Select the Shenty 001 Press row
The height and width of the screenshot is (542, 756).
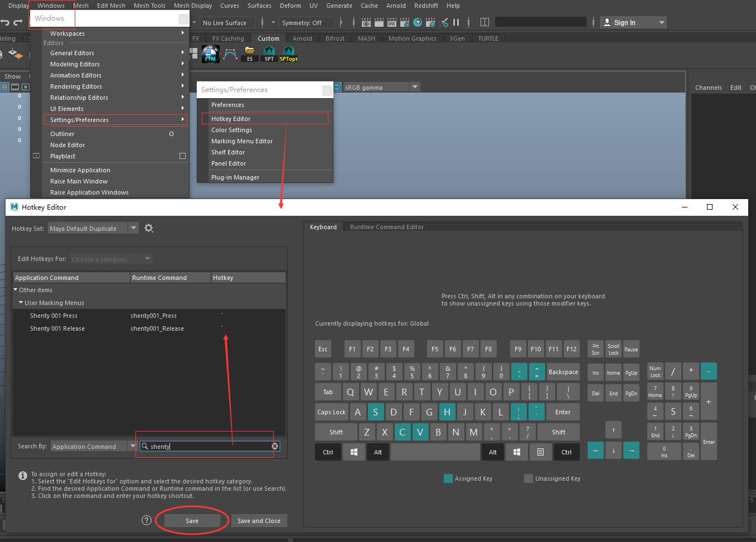tap(149, 316)
